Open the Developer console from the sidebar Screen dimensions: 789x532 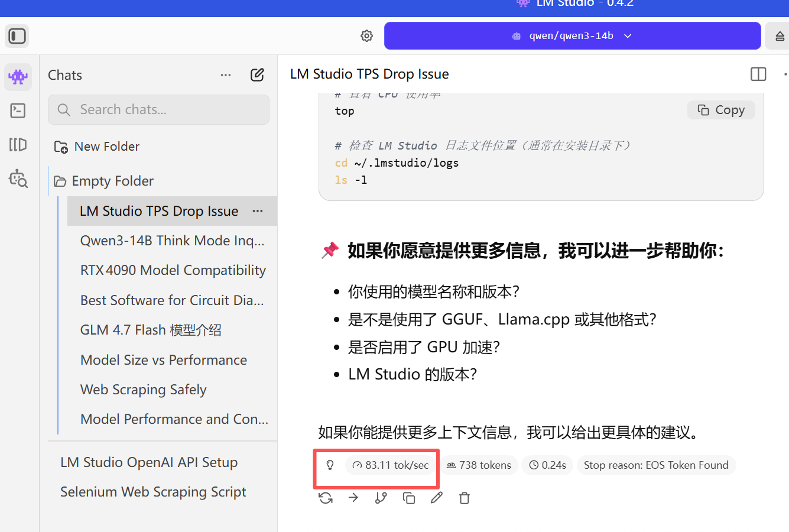pyautogui.click(x=18, y=111)
